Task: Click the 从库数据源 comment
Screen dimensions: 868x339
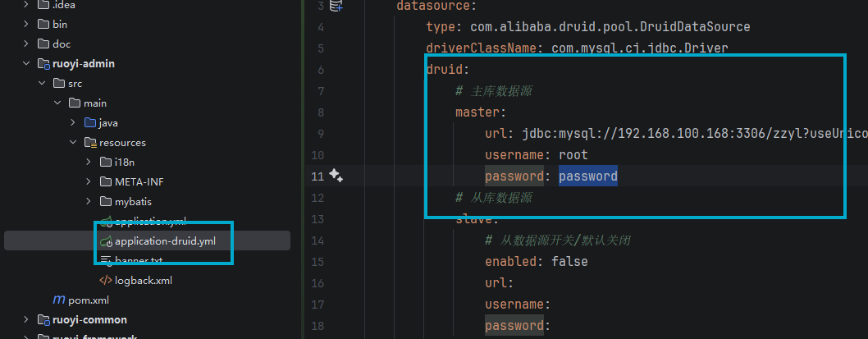Action: click(x=494, y=197)
